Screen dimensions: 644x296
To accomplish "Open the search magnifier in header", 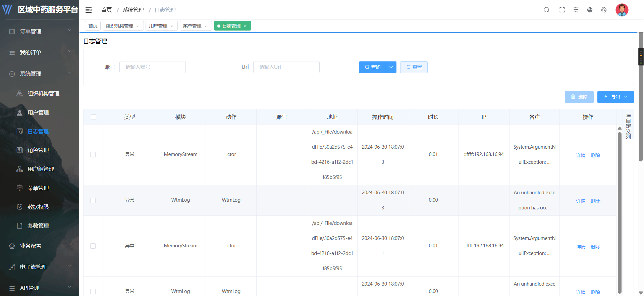I will tap(546, 10).
